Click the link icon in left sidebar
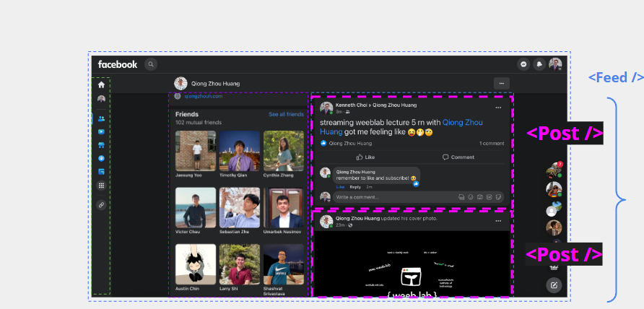Viewport: 644px width, 309px height. tap(101, 205)
